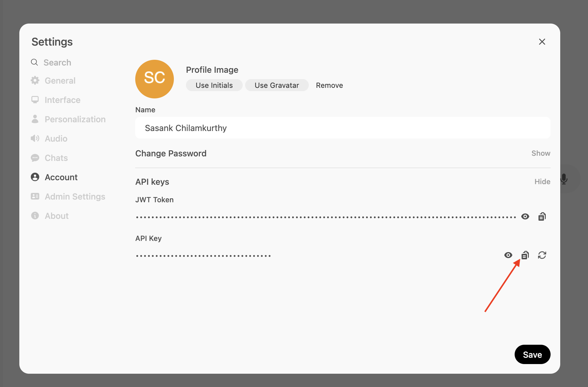Reveal the API Key value
Screen dimensions: 588x387
(x=508, y=255)
